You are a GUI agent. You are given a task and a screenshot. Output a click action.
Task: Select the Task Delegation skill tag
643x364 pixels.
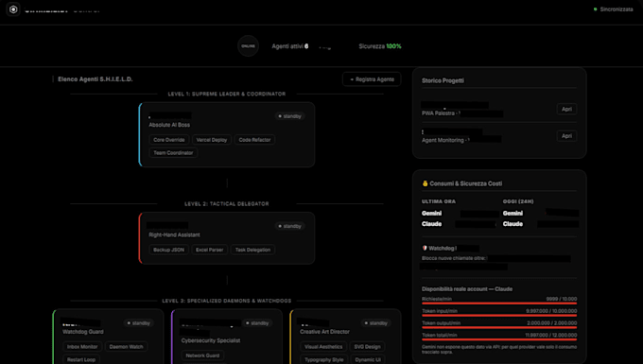pos(252,250)
